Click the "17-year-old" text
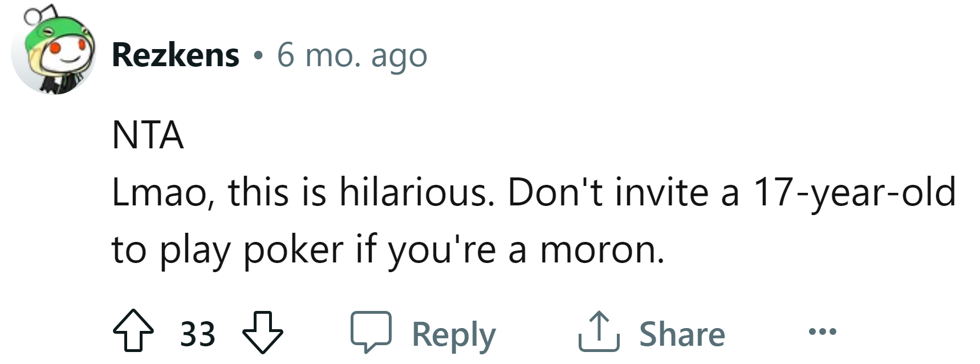980x364 pixels. [x=854, y=192]
